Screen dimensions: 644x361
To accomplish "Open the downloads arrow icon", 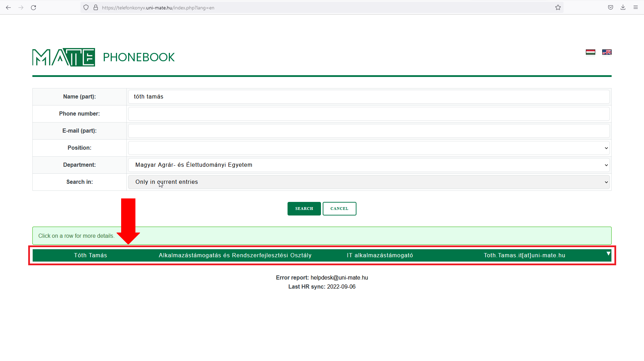I will pos(623,7).
